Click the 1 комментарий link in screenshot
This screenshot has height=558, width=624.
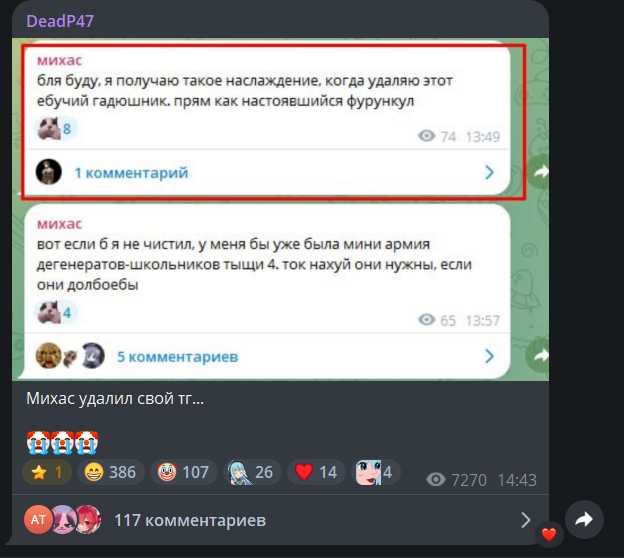[131, 173]
